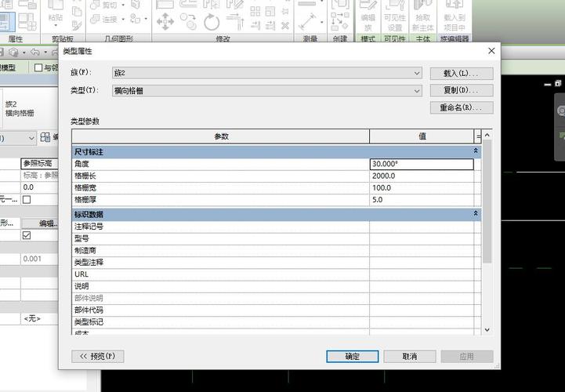Click the 复制(D)... Duplicate button
The width and height of the screenshot is (565, 392).
(x=462, y=90)
